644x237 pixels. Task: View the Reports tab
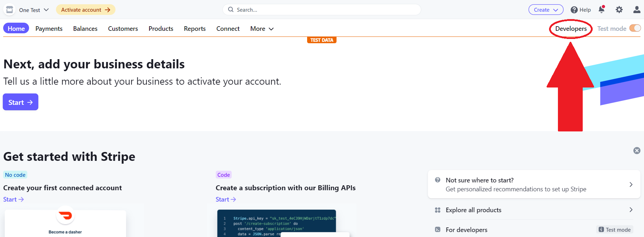(195, 29)
